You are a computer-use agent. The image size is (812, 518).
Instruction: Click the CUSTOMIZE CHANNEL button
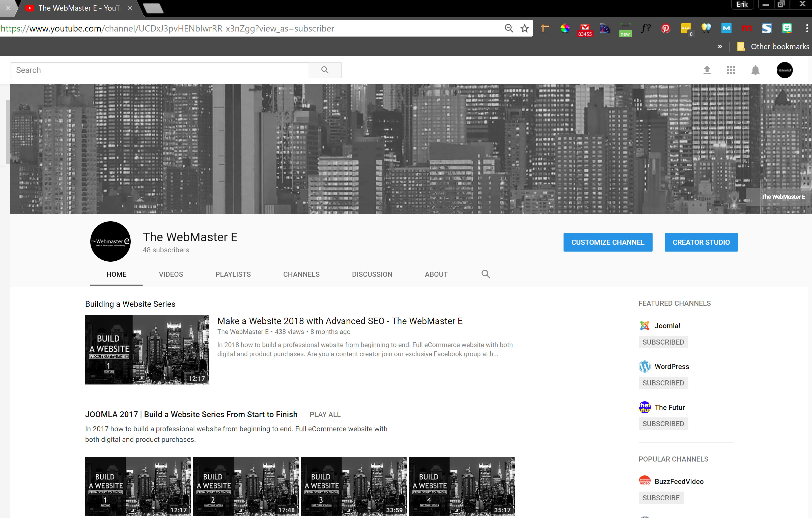click(608, 242)
